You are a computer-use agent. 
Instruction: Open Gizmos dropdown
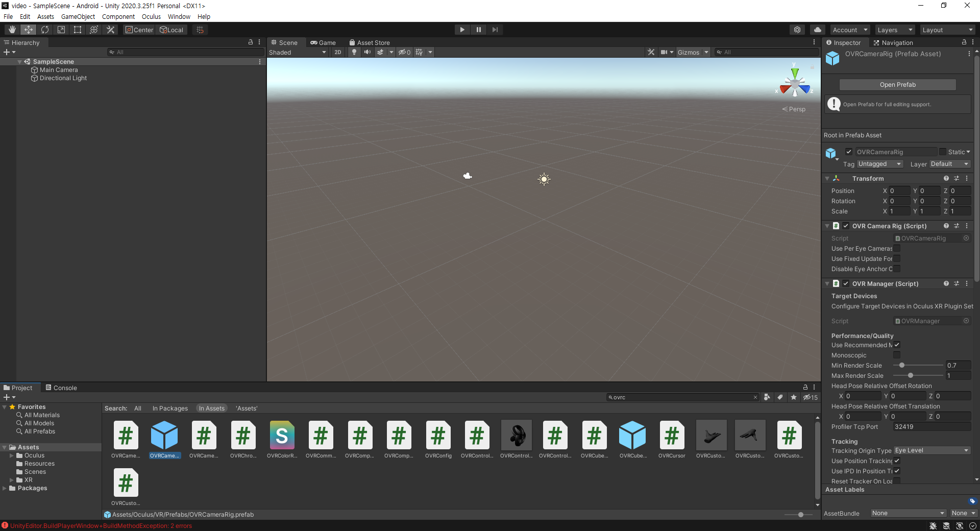693,52
